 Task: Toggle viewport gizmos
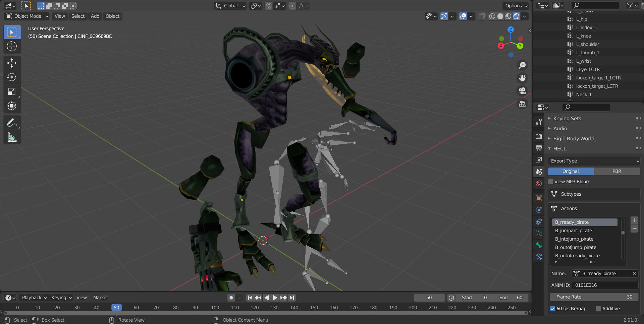click(444, 16)
